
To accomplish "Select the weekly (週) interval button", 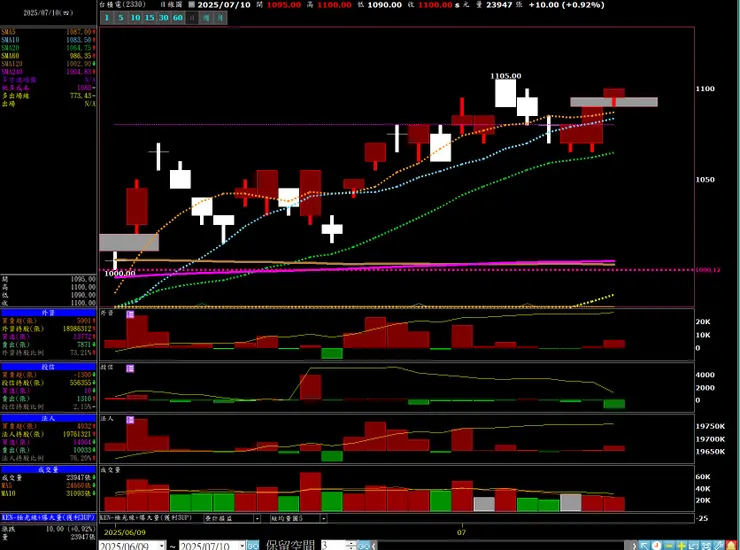I will pyautogui.click(x=206, y=18).
